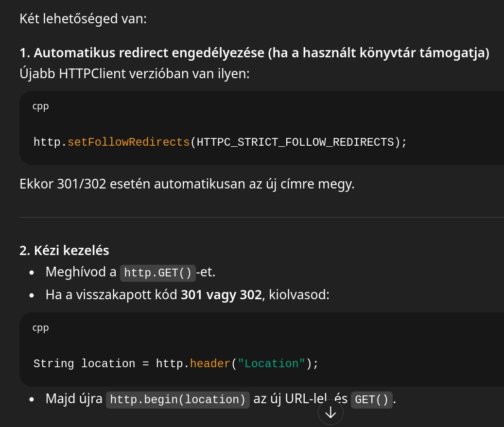
Task: Click the cpp label above String location code
Action: (x=40, y=327)
